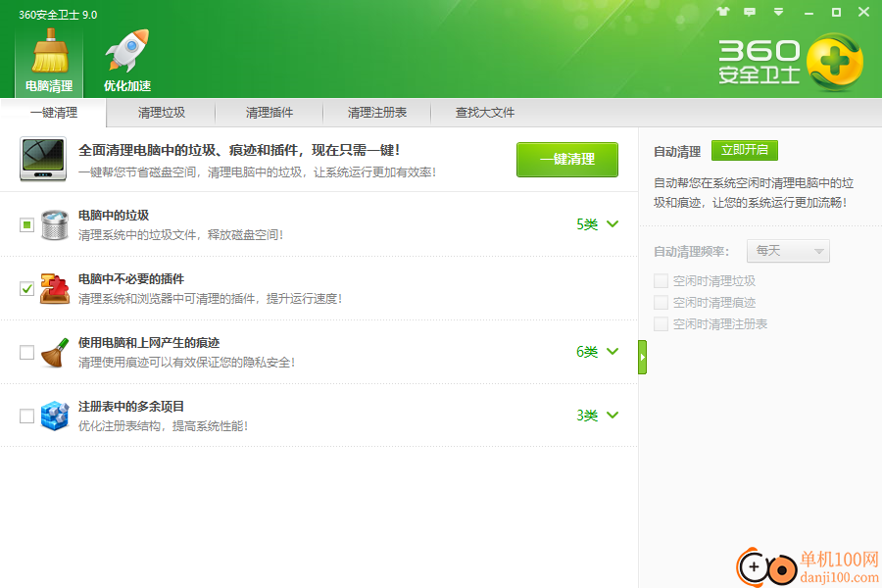Switch to the 清理插件 tab
Image resolution: width=882 pixels, height=588 pixels.
[x=269, y=113]
